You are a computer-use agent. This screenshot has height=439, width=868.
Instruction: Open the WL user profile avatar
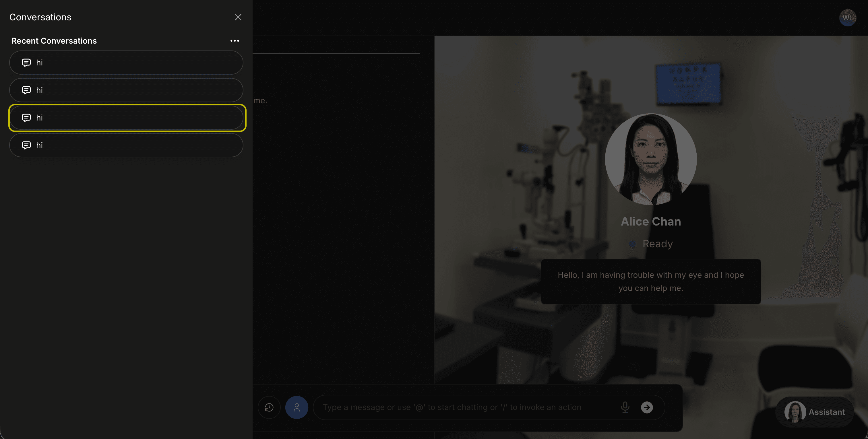click(x=847, y=18)
